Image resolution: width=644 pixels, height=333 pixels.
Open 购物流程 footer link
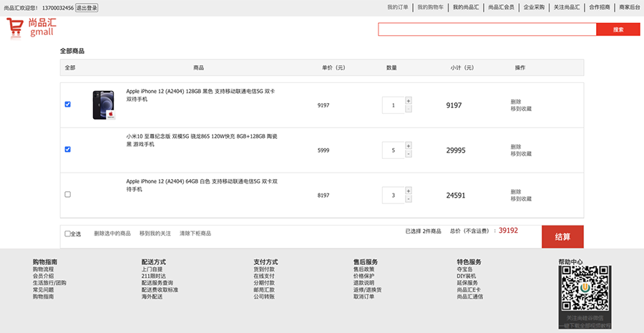43,269
